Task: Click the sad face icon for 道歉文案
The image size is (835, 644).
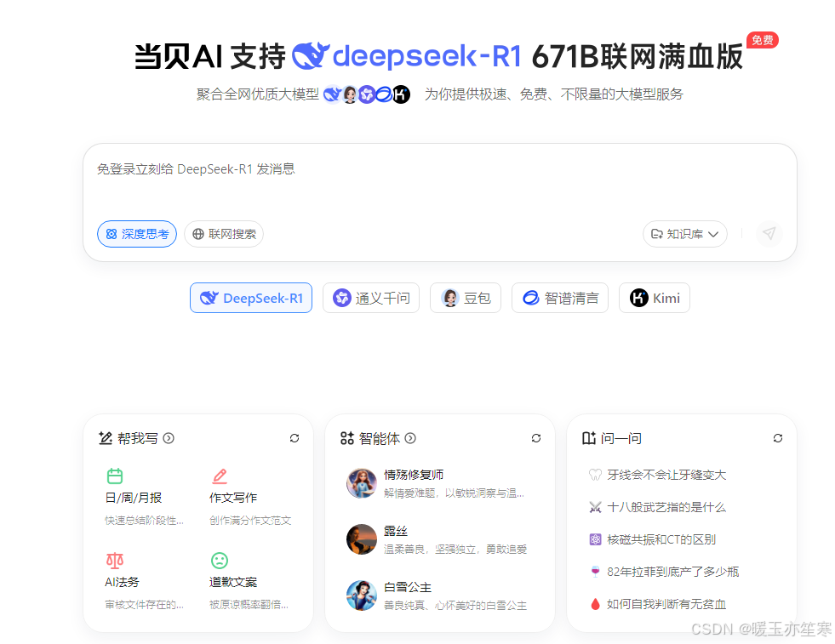Action: [220, 560]
